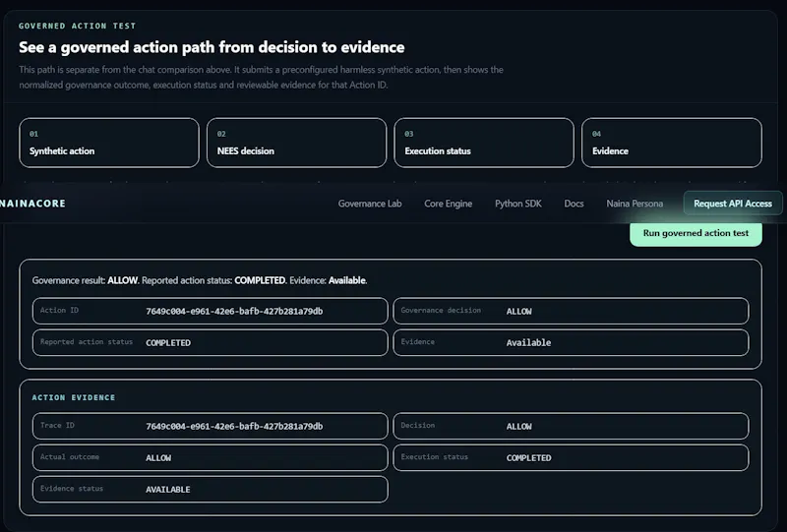Open the Core Engine nav link

click(x=449, y=204)
